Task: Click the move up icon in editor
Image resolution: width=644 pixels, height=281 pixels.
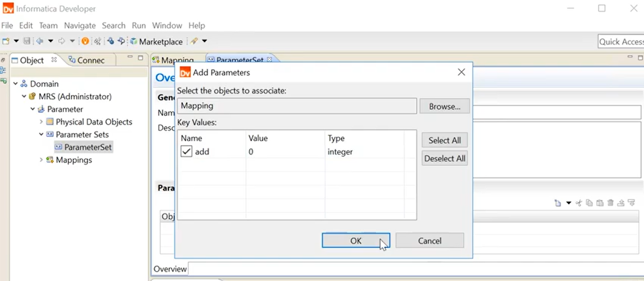Action: click(x=621, y=203)
